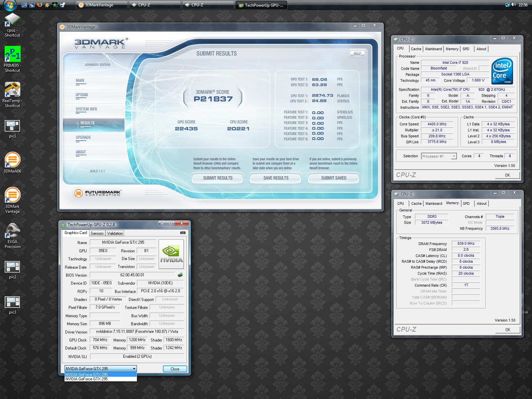Viewport: 532px width, 399px height.
Task: Click the SAVE RESULTS button
Action: coord(276,178)
